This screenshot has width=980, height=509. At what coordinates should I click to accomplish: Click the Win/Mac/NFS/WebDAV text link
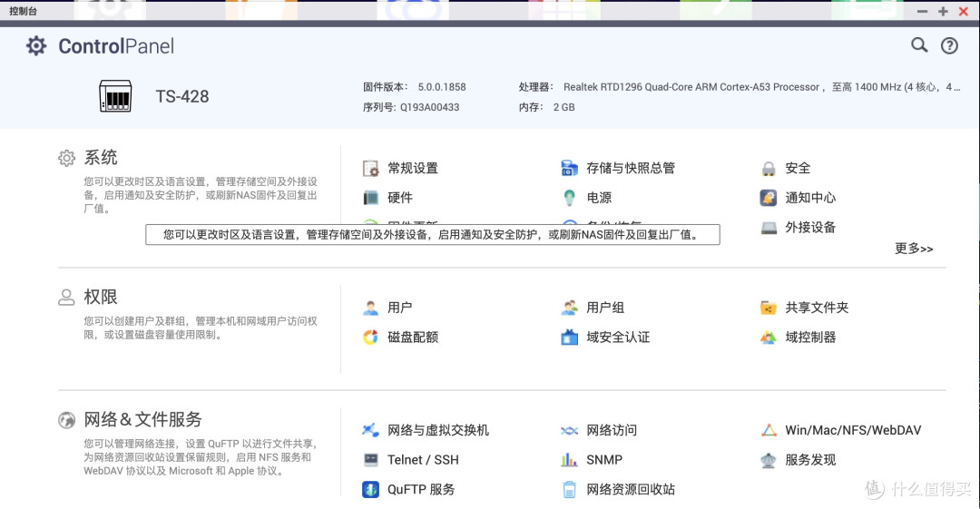(x=853, y=430)
